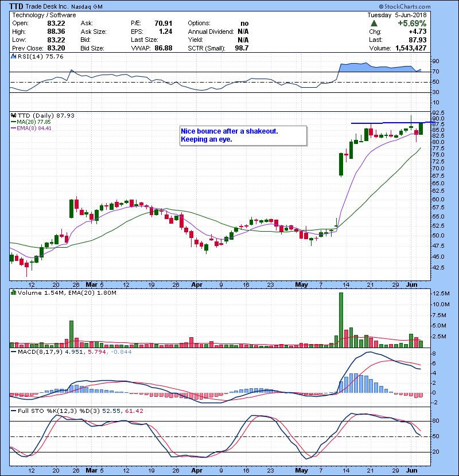Select the EMA(8) 84.41 legend entry
The height and width of the screenshot is (476, 459).
click(x=31, y=128)
